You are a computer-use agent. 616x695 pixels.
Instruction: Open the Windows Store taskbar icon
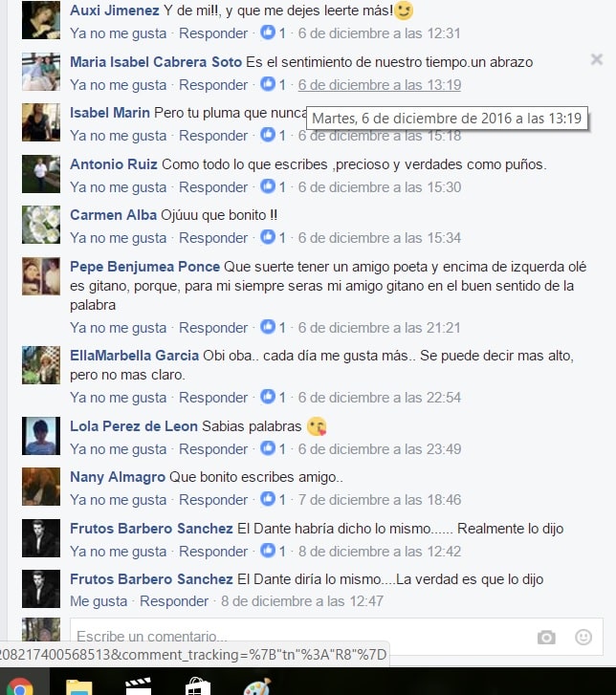click(x=198, y=686)
